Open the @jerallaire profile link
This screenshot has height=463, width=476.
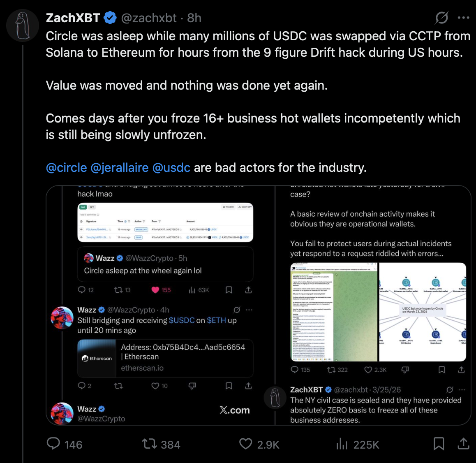click(x=123, y=167)
